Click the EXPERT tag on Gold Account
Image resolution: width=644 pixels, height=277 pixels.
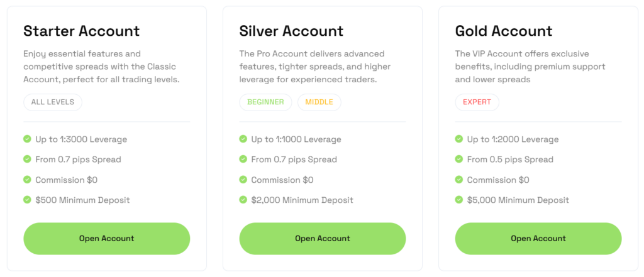[477, 102]
